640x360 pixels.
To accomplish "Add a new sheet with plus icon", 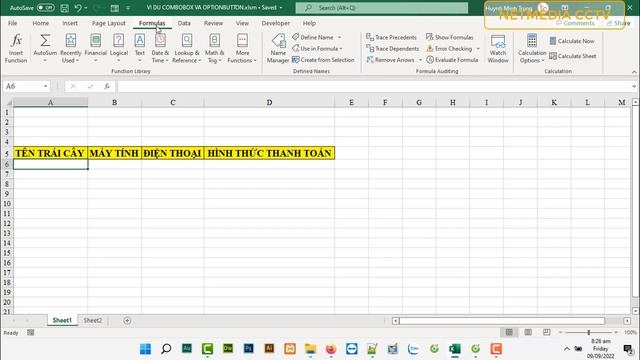I will coord(127,321).
